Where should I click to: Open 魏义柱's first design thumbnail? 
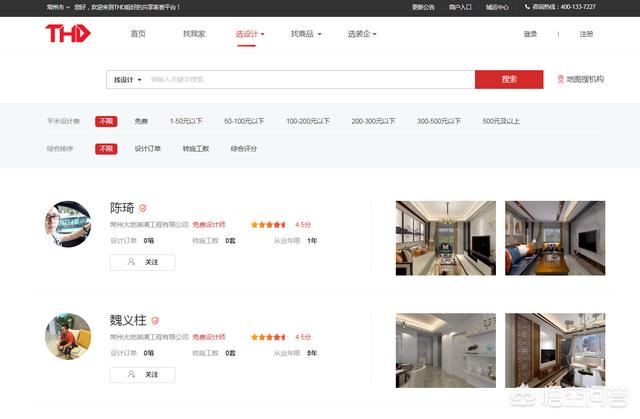point(446,350)
